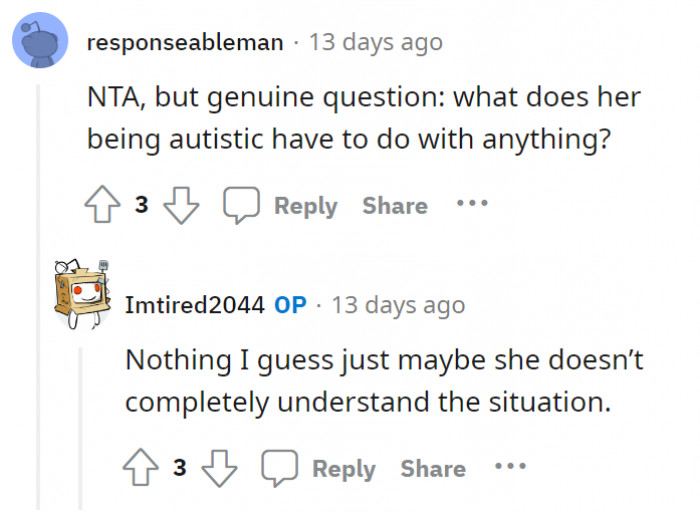
Task: Open responseableman's avatar
Action: 40,43
